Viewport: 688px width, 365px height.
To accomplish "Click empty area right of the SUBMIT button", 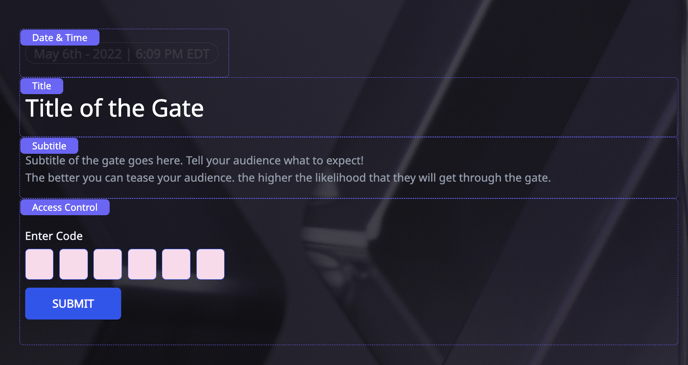I will pyautogui.click(x=395, y=304).
